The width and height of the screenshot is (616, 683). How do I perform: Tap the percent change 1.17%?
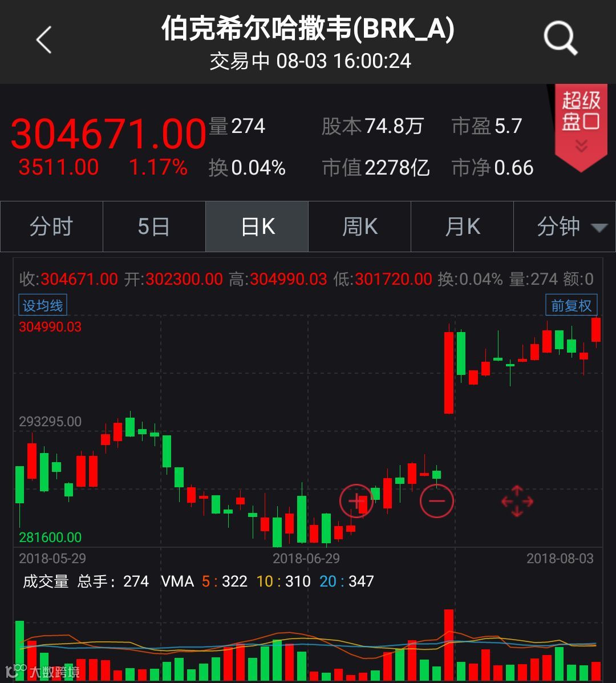[158, 167]
